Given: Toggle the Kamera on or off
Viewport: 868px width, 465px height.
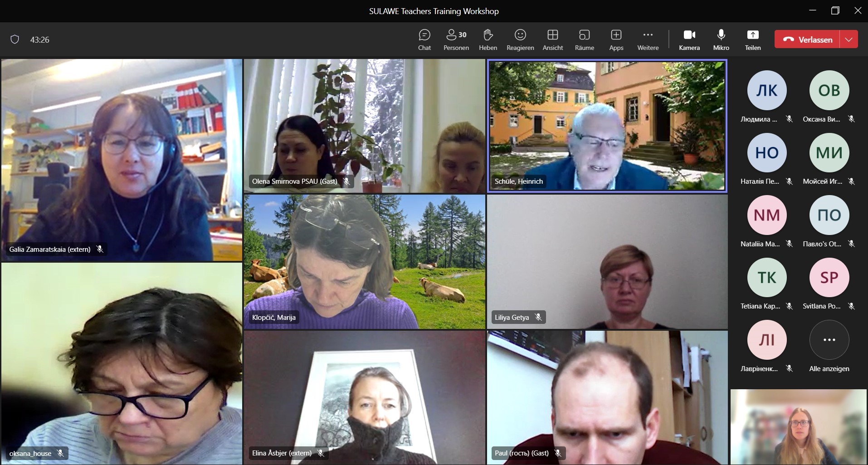Looking at the screenshot, I should 689,40.
